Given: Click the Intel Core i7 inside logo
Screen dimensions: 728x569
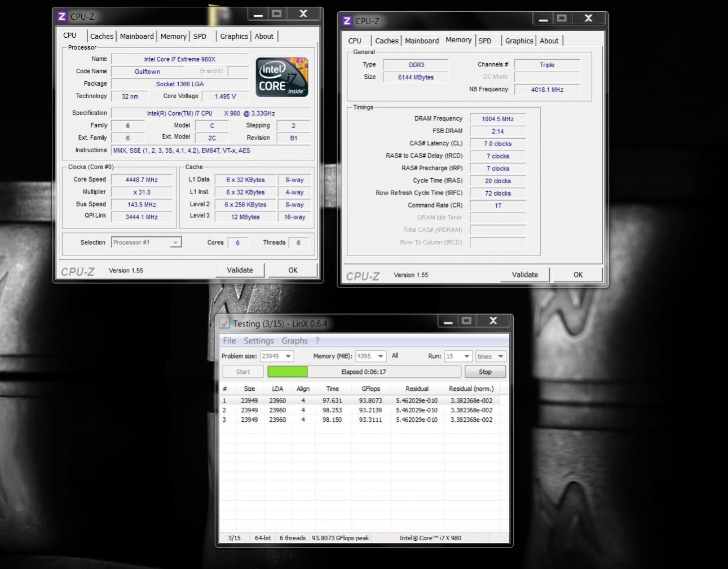Looking at the screenshot, I should [x=282, y=77].
